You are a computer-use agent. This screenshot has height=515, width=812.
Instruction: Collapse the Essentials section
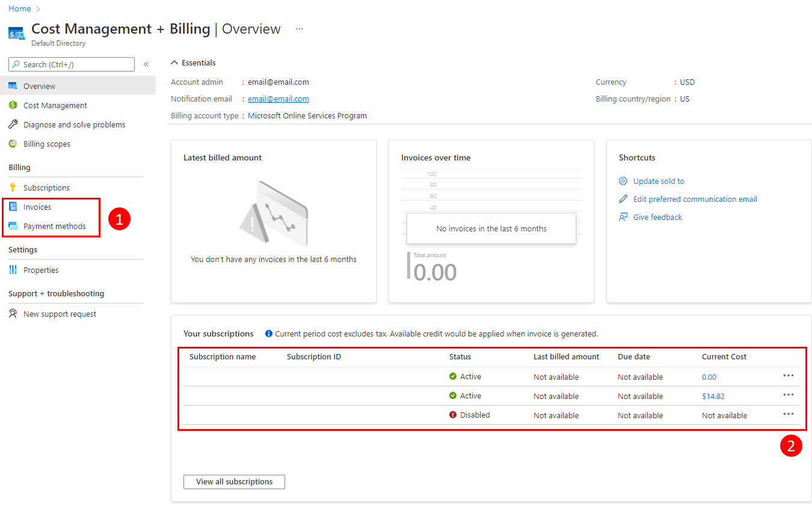pyautogui.click(x=174, y=62)
